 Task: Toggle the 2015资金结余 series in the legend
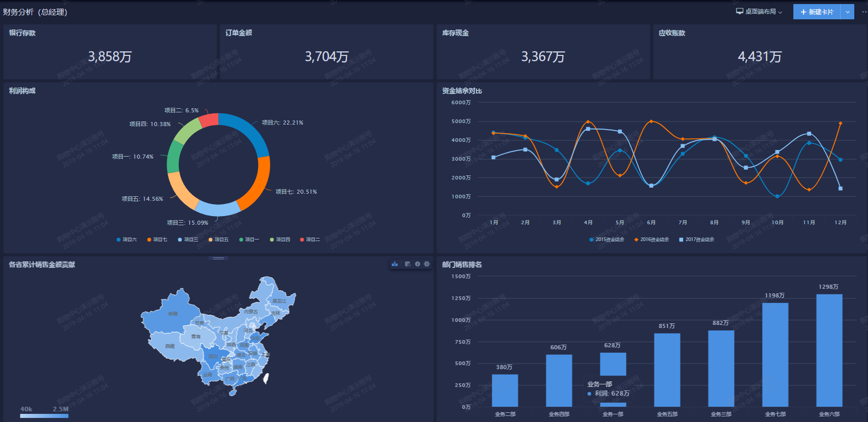(x=606, y=239)
